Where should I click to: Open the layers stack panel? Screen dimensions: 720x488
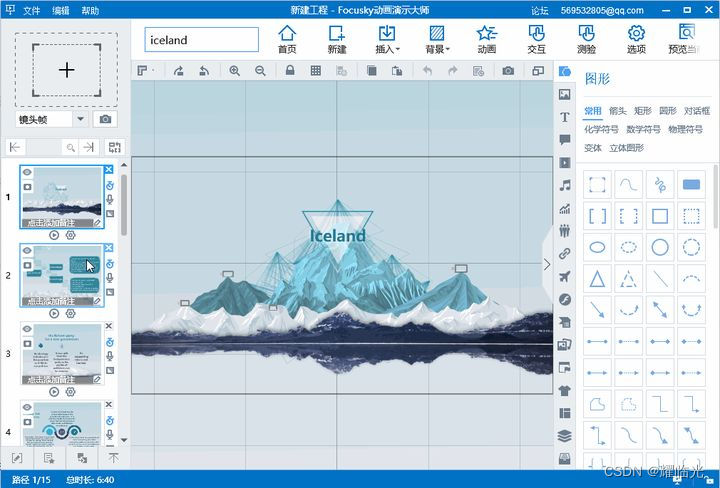click(x=565, y=436)
